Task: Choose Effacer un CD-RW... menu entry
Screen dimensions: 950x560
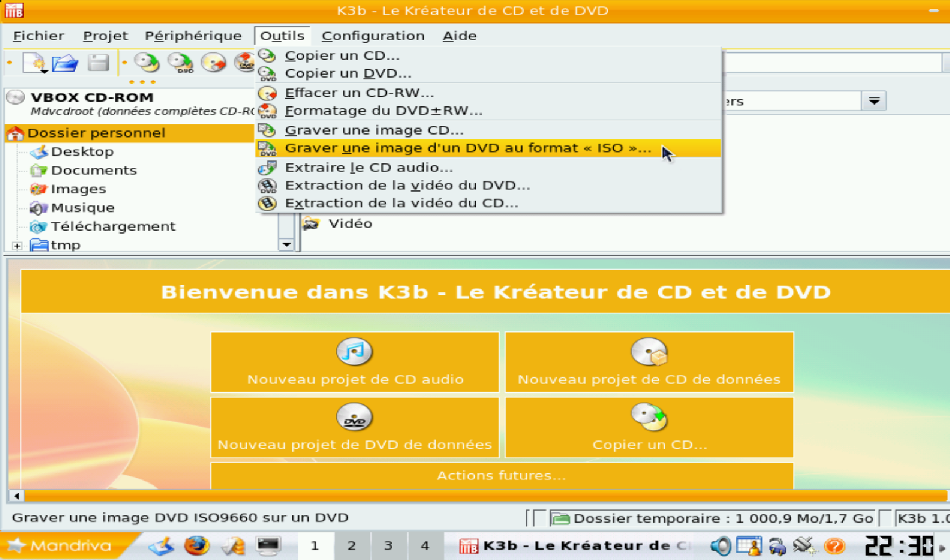Action: click(x=488, y=93)
